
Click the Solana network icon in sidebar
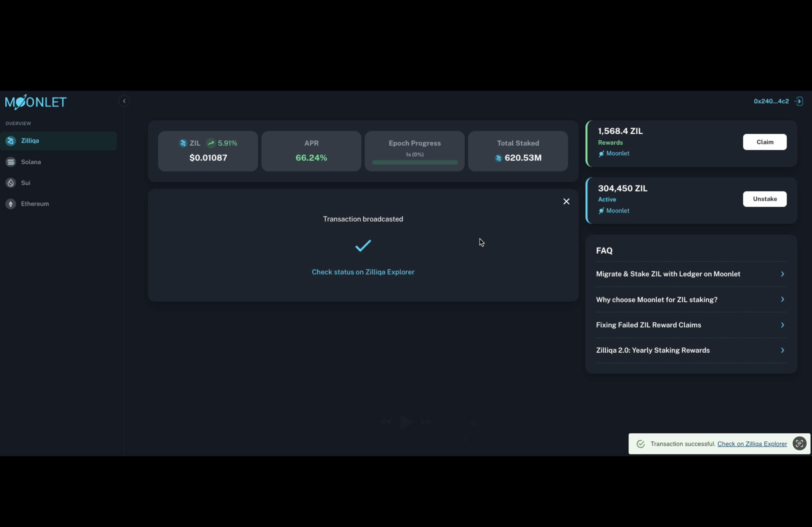tap(10, 162)
